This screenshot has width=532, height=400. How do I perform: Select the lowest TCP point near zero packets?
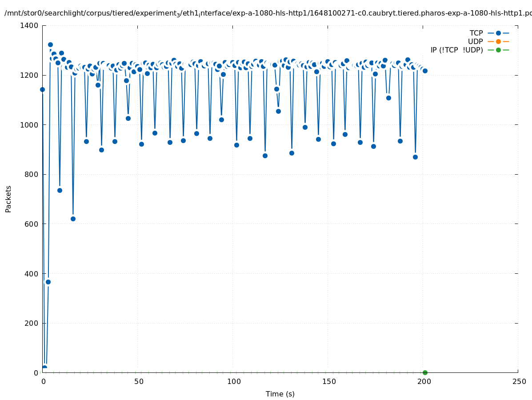(44, 368)
